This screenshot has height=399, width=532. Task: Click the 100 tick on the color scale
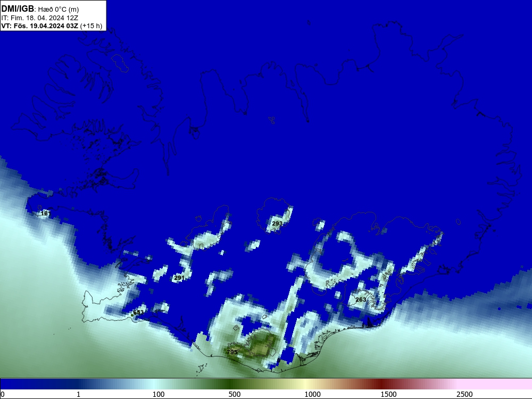(x=159, y=394)
